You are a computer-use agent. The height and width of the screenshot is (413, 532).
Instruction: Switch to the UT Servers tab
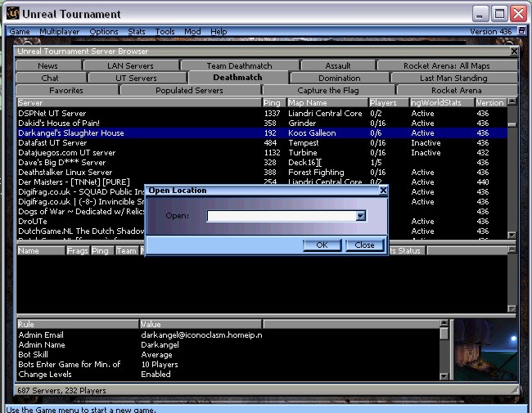click(x=136, y=78)
